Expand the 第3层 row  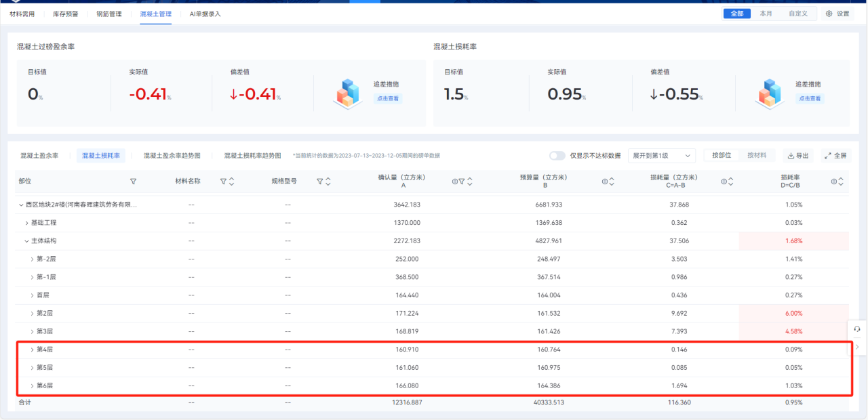(32, 331)
